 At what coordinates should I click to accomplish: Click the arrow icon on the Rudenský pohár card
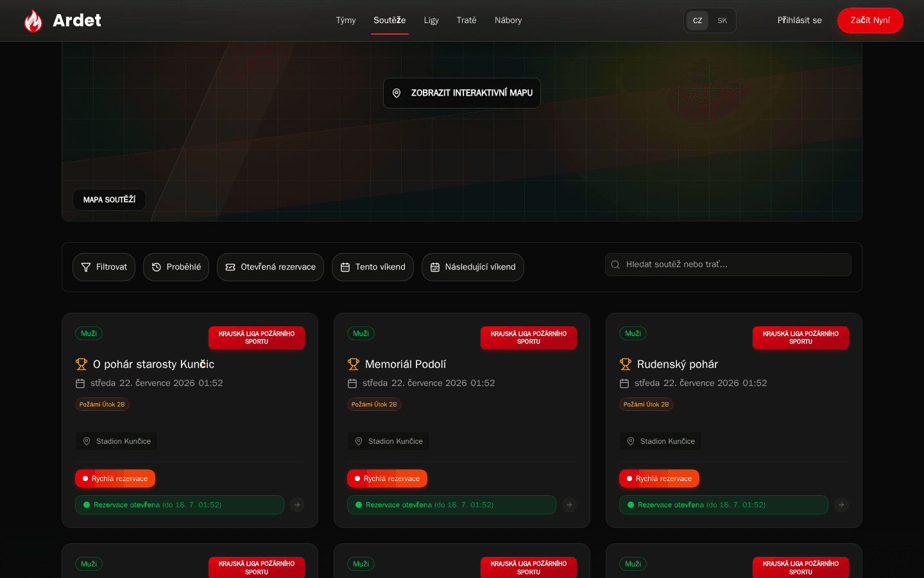pos(841,505)
